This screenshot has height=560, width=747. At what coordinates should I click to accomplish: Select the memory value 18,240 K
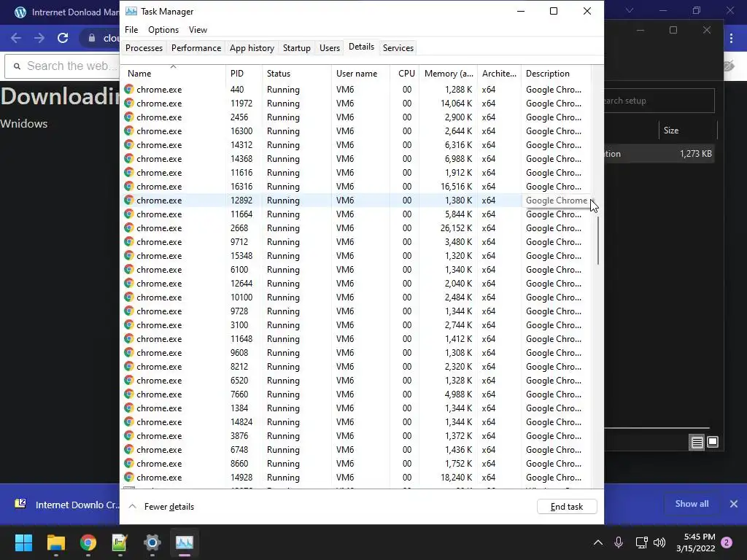click(456, 478)
